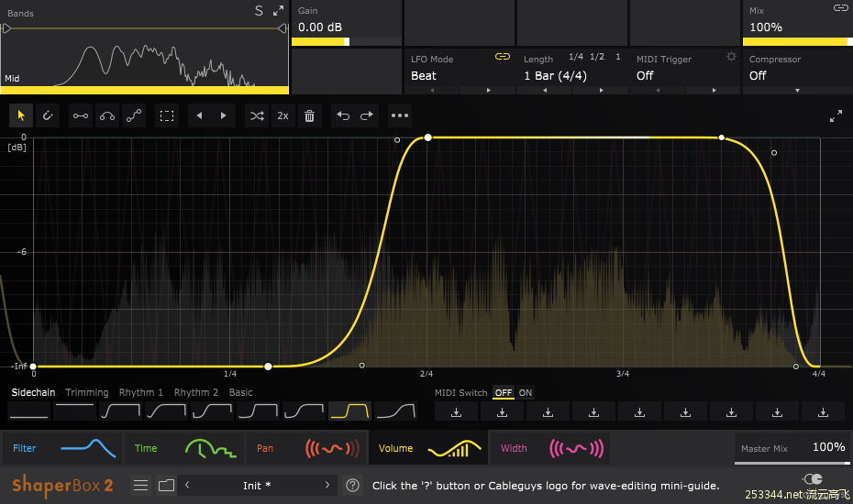The width and height of the screenshot is (853, 504).
Task: Select previous LFO Mode
Action: [433, 90]
